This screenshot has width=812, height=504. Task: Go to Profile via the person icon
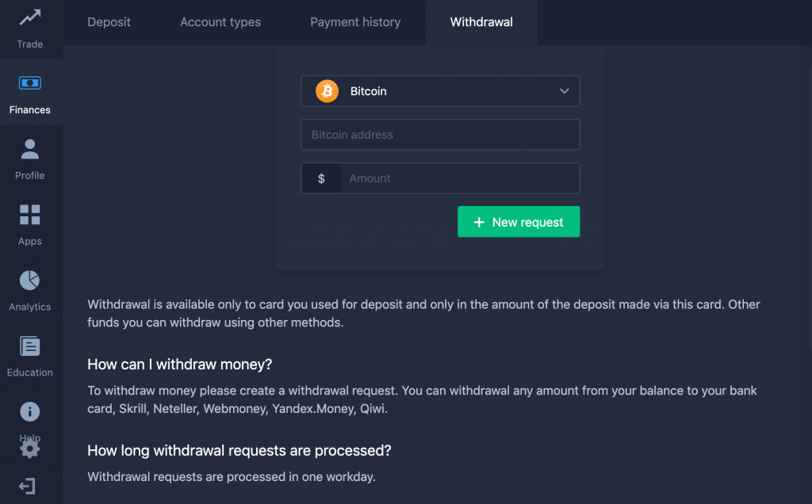(30, 149)
